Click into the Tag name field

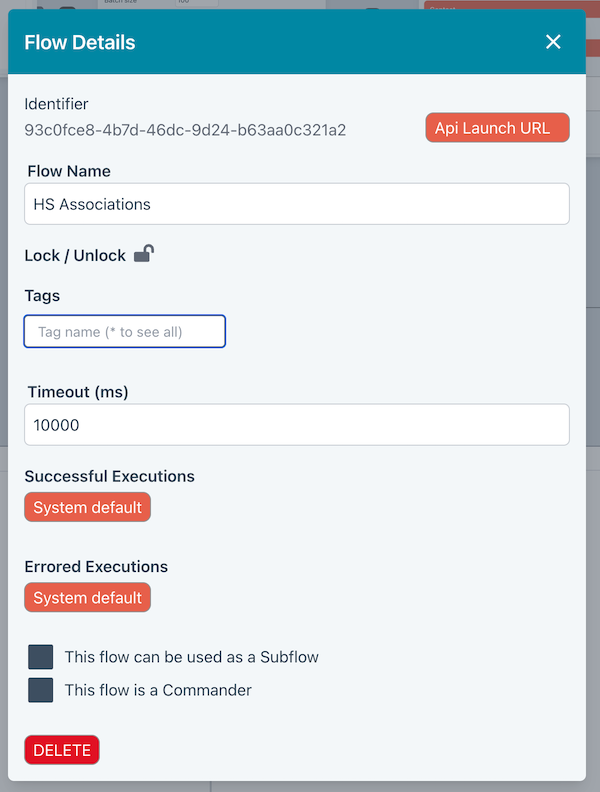[125, 331]
